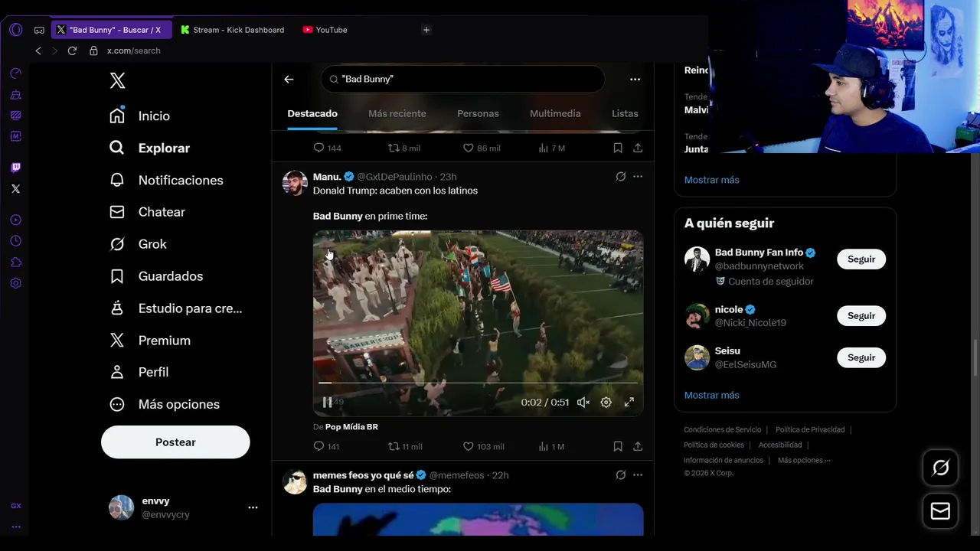This screenshot has width=980, height=551.
Task: Switch to Multimedia tab
Action: pos(555,113)
